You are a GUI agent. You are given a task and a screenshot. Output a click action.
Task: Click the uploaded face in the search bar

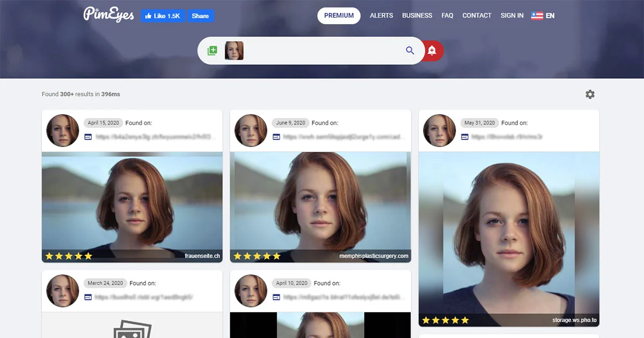point(234,50)
